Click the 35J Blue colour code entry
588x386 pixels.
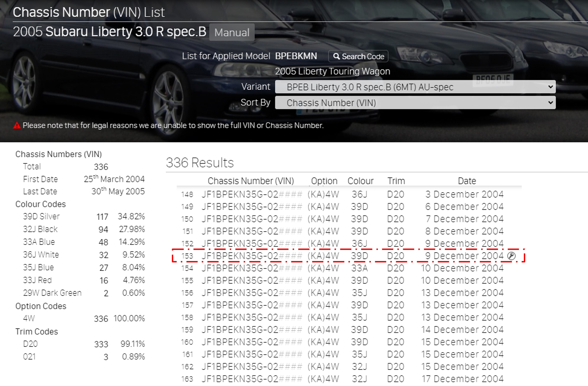tap(38, 268)
